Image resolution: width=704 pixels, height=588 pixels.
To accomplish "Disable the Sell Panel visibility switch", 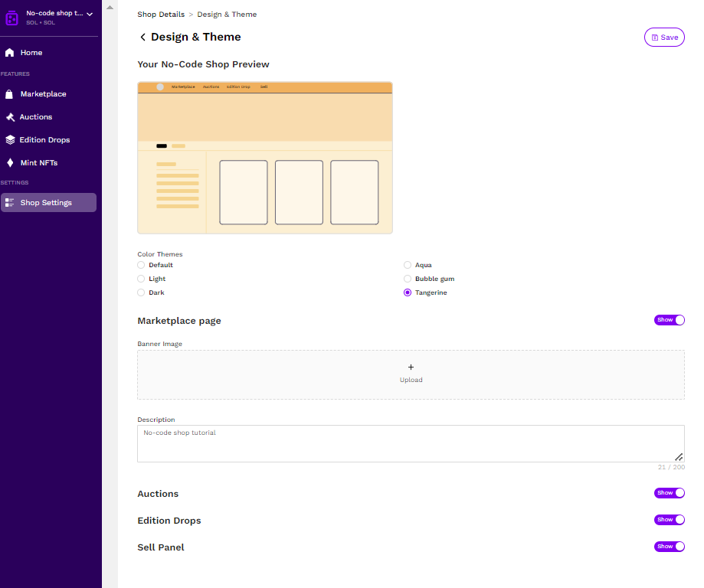I will tap(669, 547).
